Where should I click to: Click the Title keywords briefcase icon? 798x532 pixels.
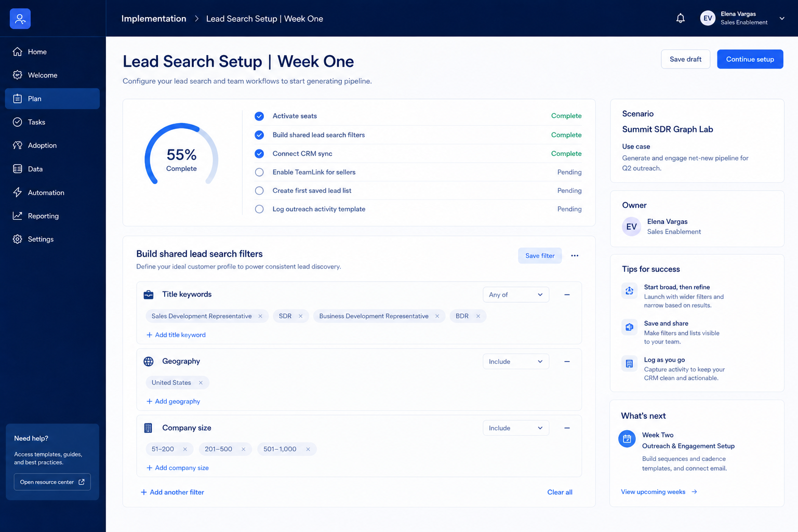click(149, 295)
